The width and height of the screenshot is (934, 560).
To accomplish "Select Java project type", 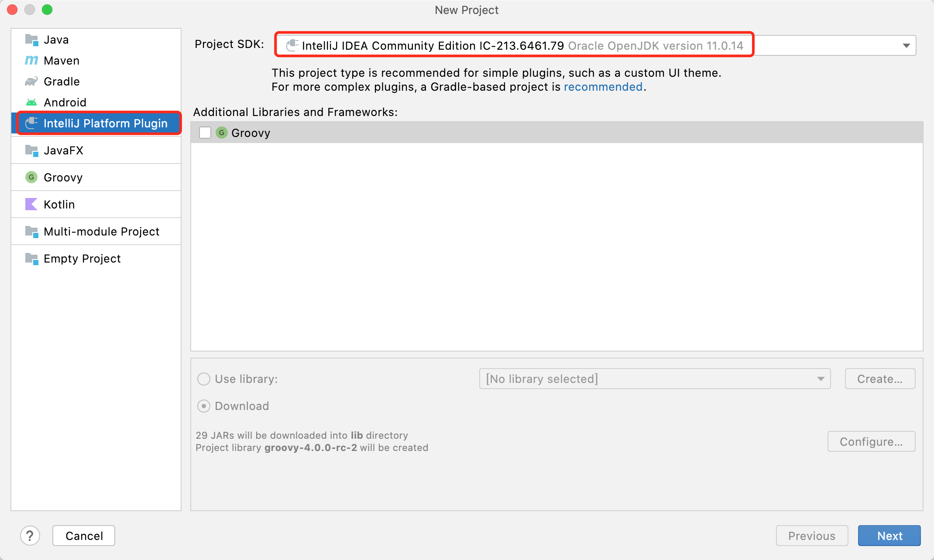I will (96, 40).
